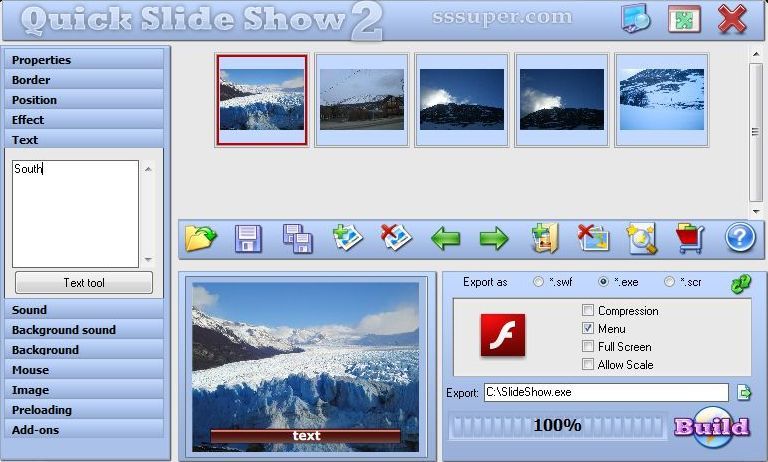Click the thumbnail panel scrollbar handle

(756, 132)
